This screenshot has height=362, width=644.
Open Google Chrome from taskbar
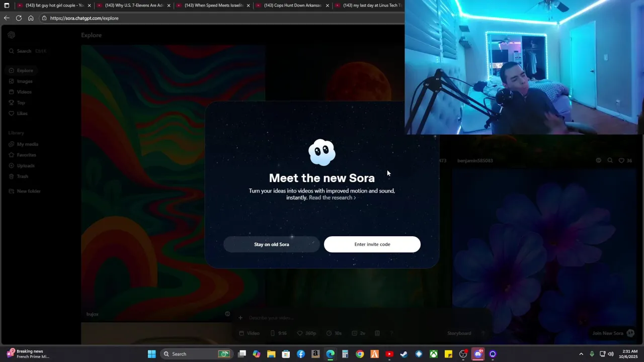pos(360,354)
